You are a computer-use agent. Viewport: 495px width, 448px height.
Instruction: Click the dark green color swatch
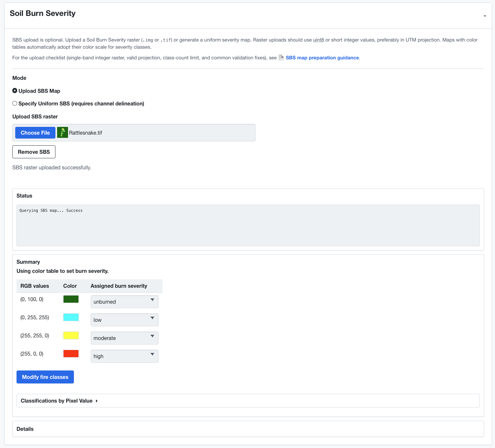click(71, 299)
